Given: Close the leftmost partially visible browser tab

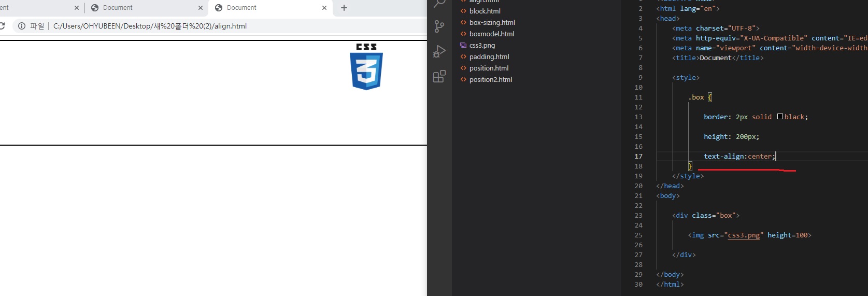Looking at the screenshot, I should (77, 8).
